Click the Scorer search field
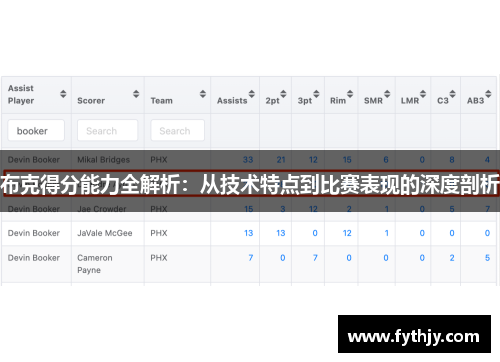This screenshot has height=362, width=500. 107,130
